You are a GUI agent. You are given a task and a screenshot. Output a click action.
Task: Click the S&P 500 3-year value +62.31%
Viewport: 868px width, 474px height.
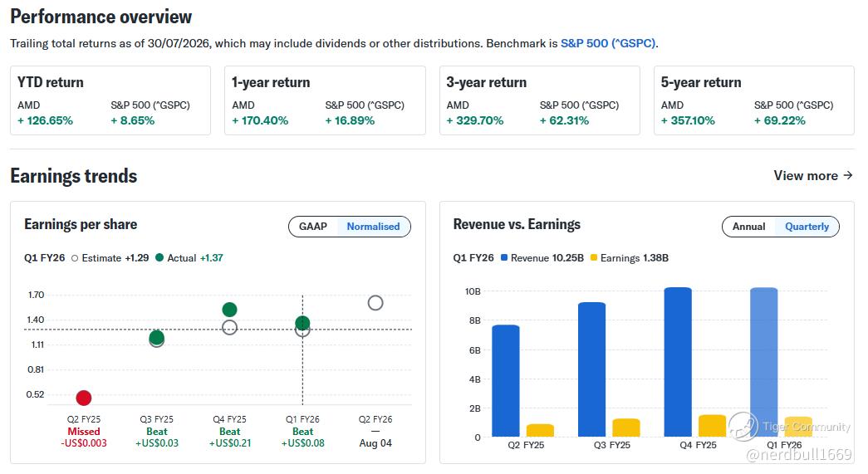(x=564, y=120)
